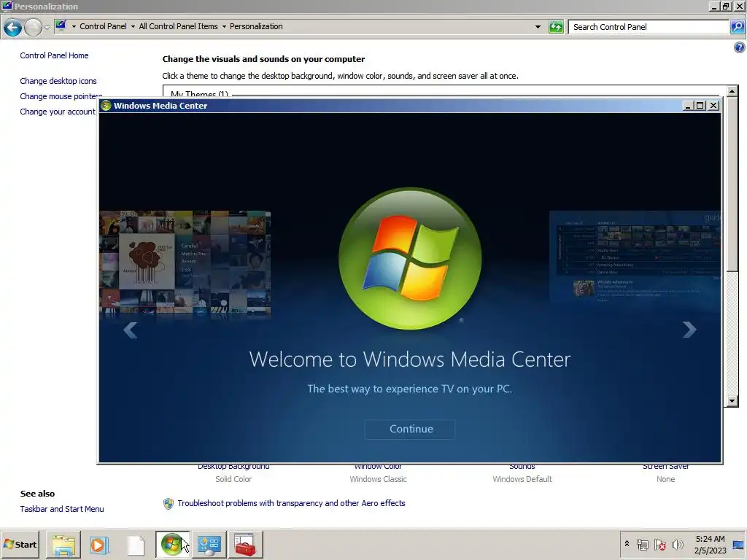Open Troubleshoot Aero effects link
The height and width of the screenshot is (560, 747).
tap(291, 503)
